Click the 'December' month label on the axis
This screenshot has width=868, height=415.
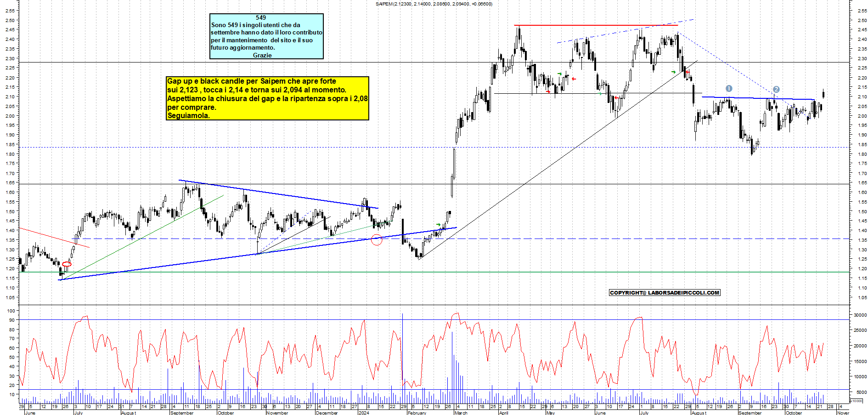327,413
